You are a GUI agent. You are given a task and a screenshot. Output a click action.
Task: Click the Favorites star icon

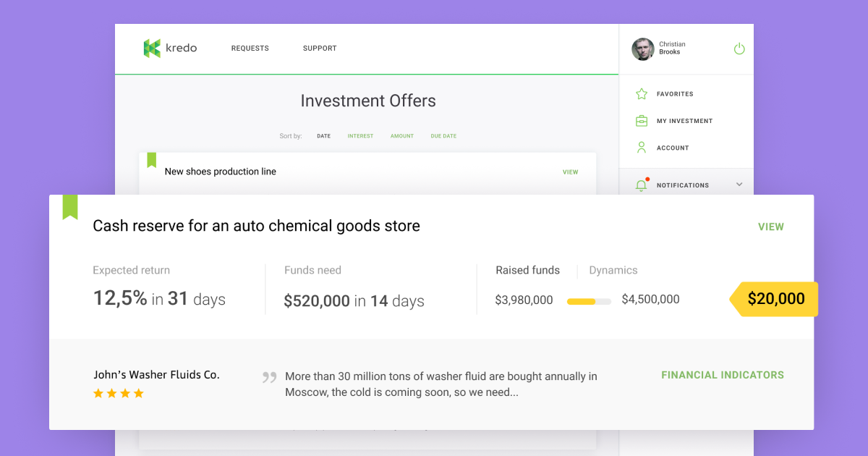pos(641,94)
